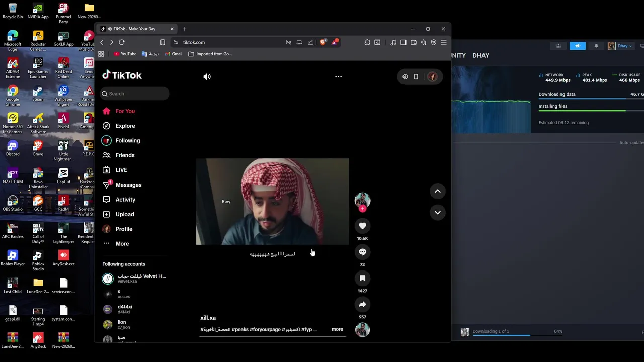Reload the page in the browser
644x362 pixels.
point(122,42)
